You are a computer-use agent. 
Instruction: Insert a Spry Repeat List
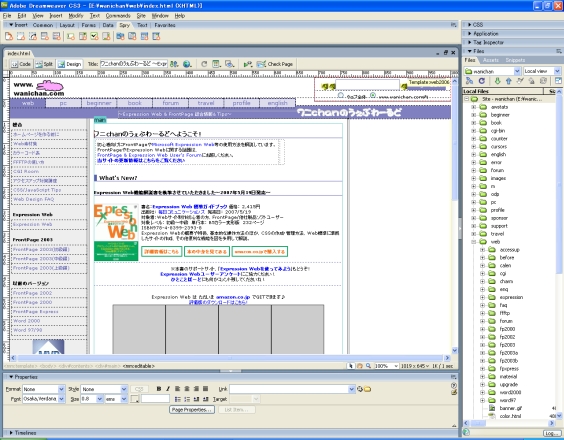coord(45,36)
